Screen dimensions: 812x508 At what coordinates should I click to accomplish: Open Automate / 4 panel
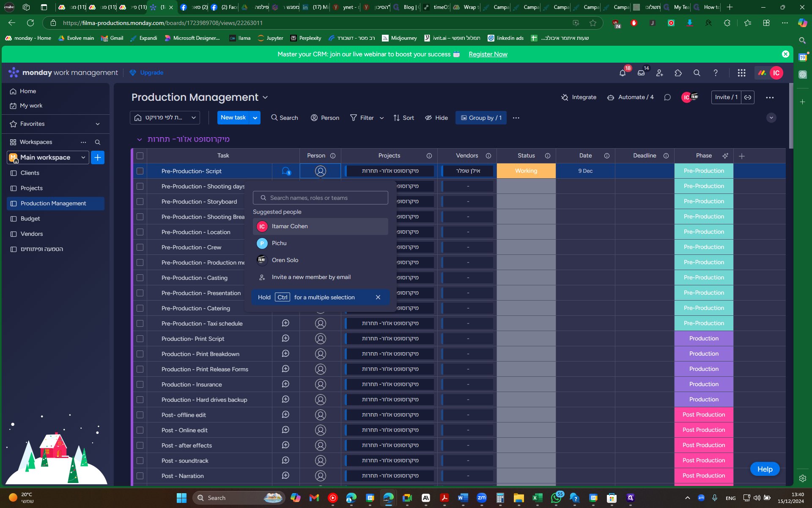[630, 97]
